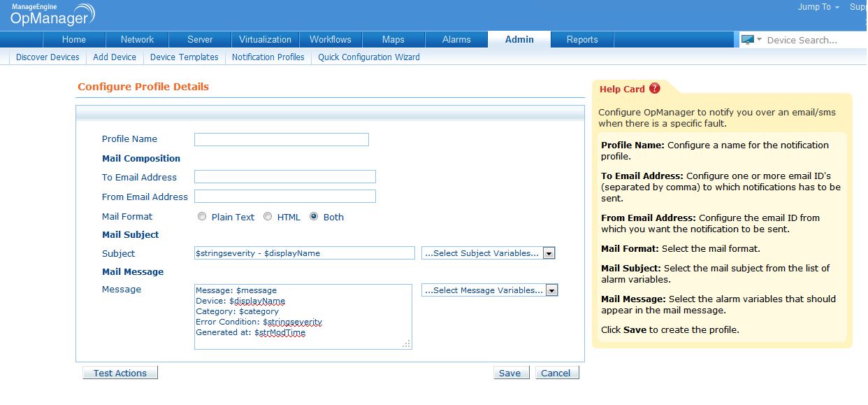868x405 pixels.
Task: Click the Configure Profile Details heading
Action: click(x=143, y=87)
